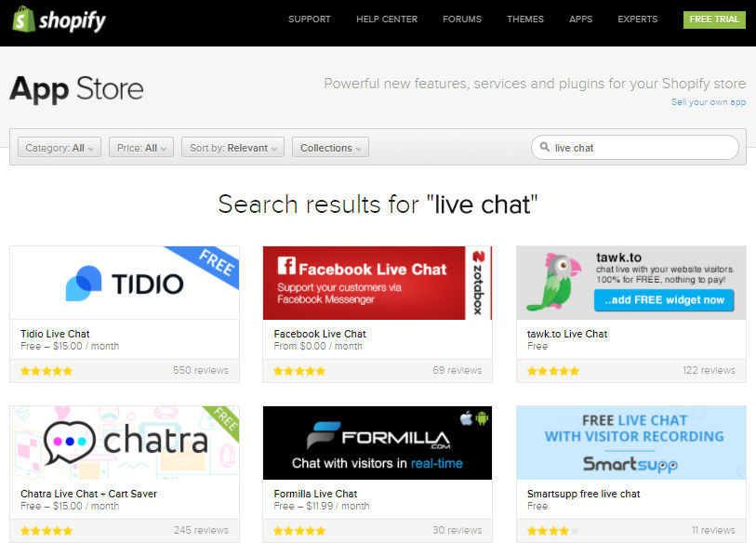This screenshot has height=555, width=756.
Task: Click the 245 reviews text
Action: pos(201,531)
